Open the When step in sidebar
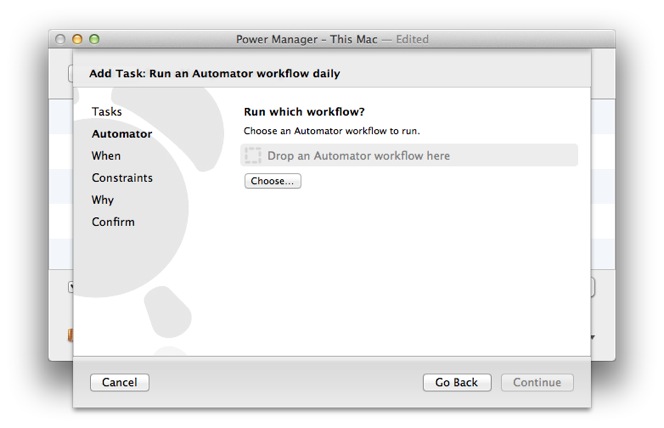This screenshot has width=664, height=428. click(x=106, y=156)
